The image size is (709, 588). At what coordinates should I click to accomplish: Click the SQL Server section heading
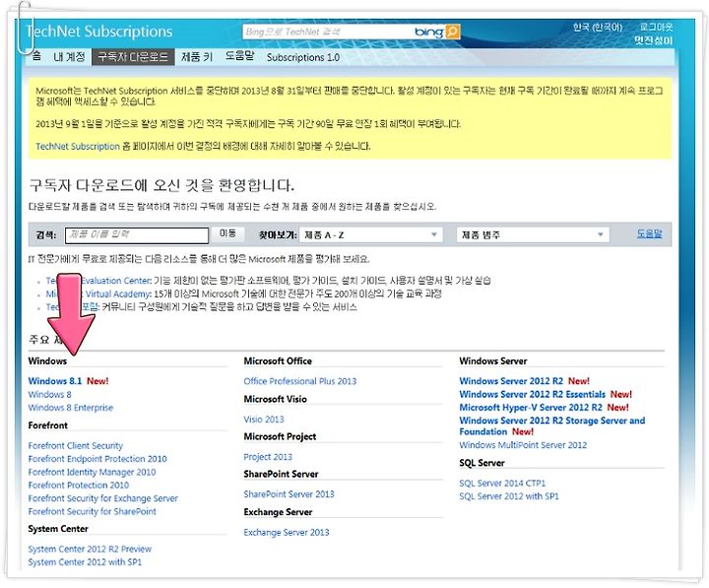[482, 463]
